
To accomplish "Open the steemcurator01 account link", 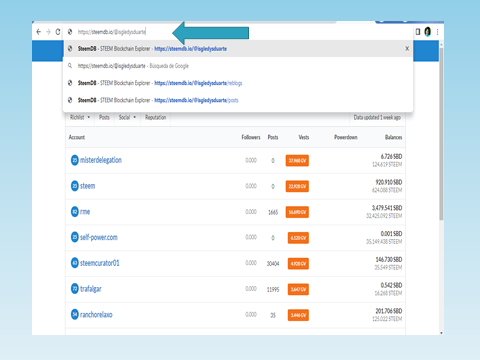I will [x=100, y=263].
